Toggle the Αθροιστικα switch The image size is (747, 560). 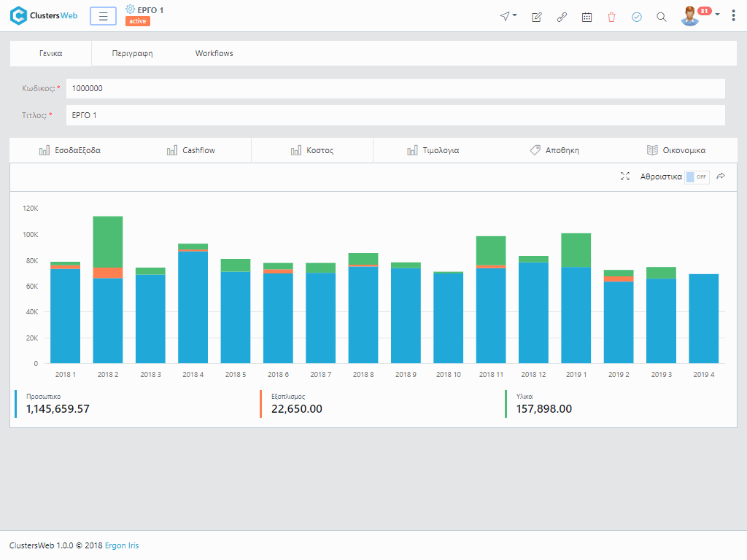click(x=697, y=176)
